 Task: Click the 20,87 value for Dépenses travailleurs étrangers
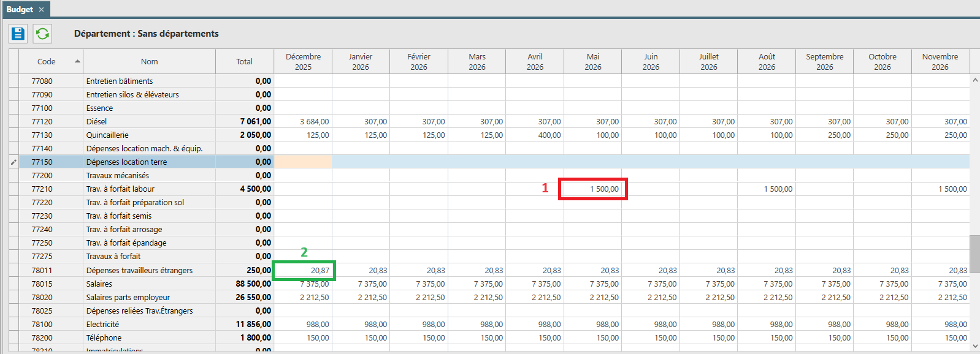pos(320,270)
